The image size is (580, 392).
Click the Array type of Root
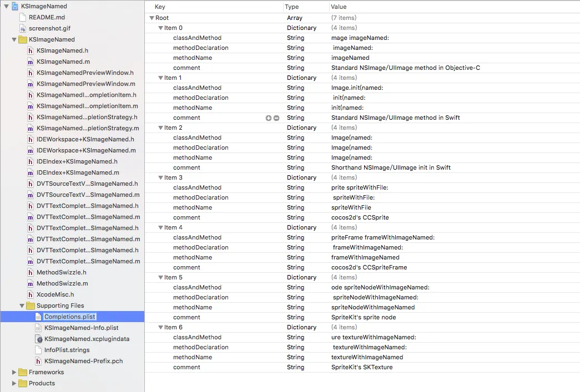click(x=294, y=18)
